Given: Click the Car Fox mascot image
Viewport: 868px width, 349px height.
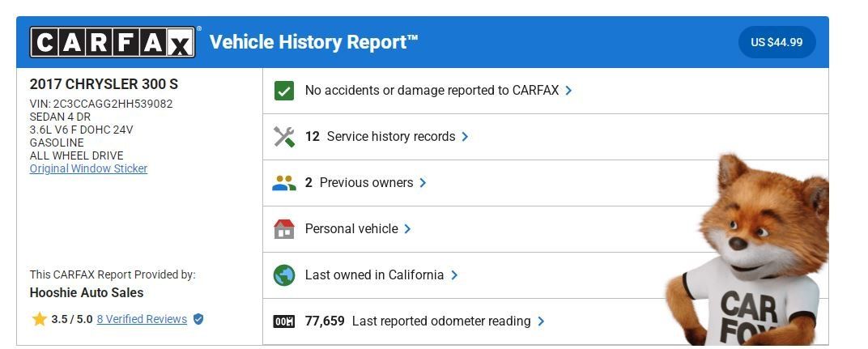Looking at the screenshot, I should 749,250.
